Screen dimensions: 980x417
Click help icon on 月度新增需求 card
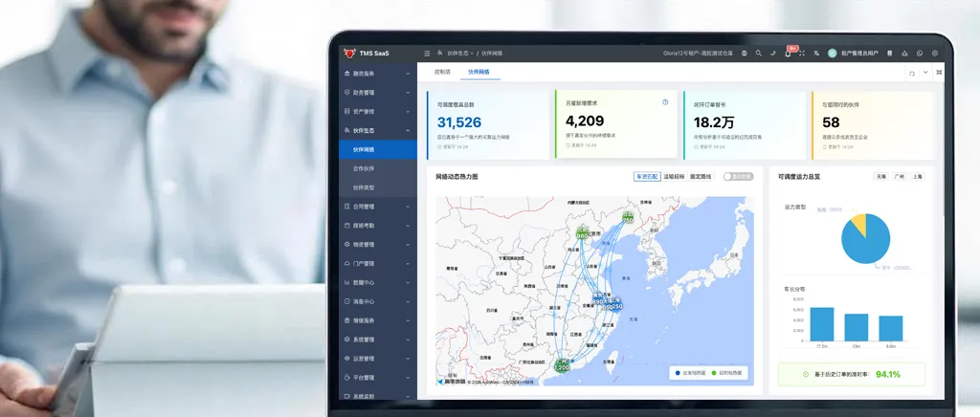(665, 101)
